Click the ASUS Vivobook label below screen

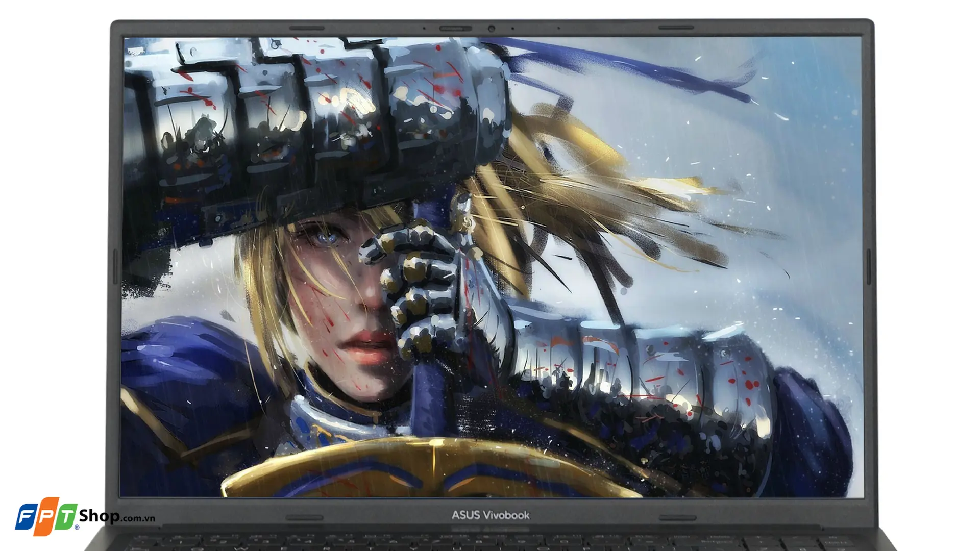click(490, 515)
